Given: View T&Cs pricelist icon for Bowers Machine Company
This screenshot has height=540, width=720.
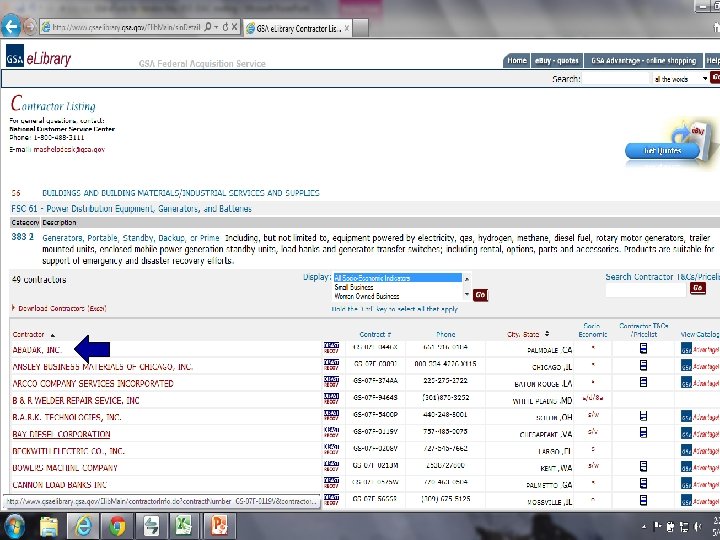Looking at the screenshot, I should (x=643, y=467).
